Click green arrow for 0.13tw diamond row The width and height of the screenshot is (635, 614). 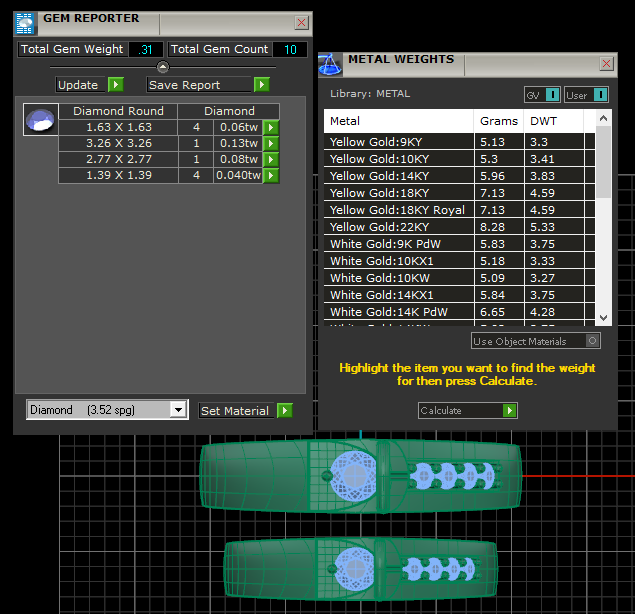click(x=271, y=143)
